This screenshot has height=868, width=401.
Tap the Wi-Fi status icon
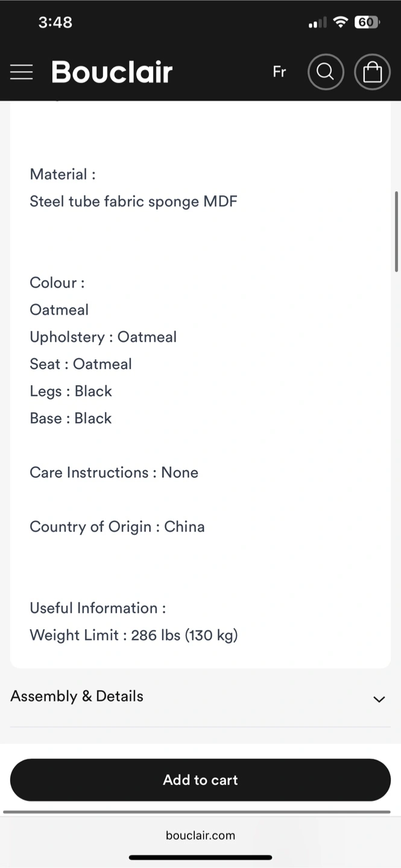click(x=341, y=22)
